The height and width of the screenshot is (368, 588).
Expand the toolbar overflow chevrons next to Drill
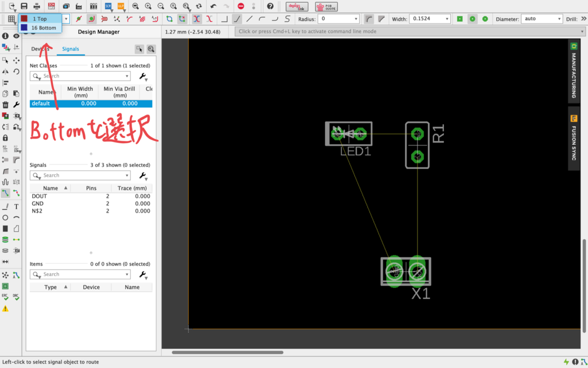583,19
